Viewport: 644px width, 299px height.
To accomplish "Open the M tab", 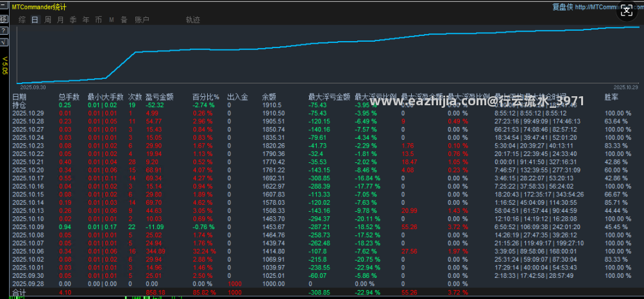I will point(112,20).
